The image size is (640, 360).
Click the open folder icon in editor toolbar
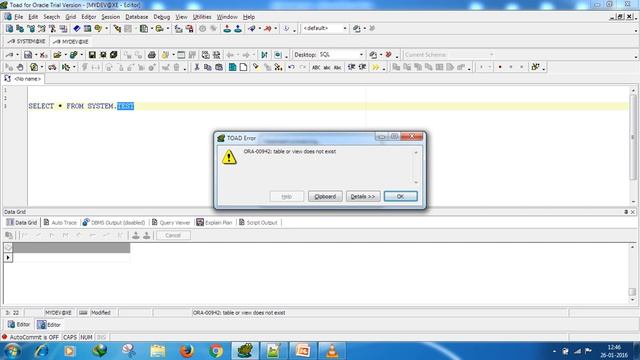coord(57,55)
